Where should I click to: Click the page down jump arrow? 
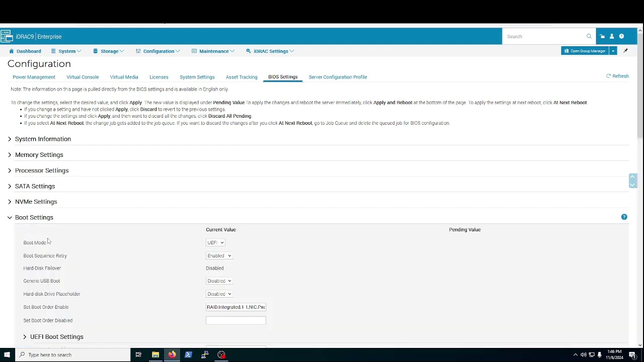(x=632, y=185)
